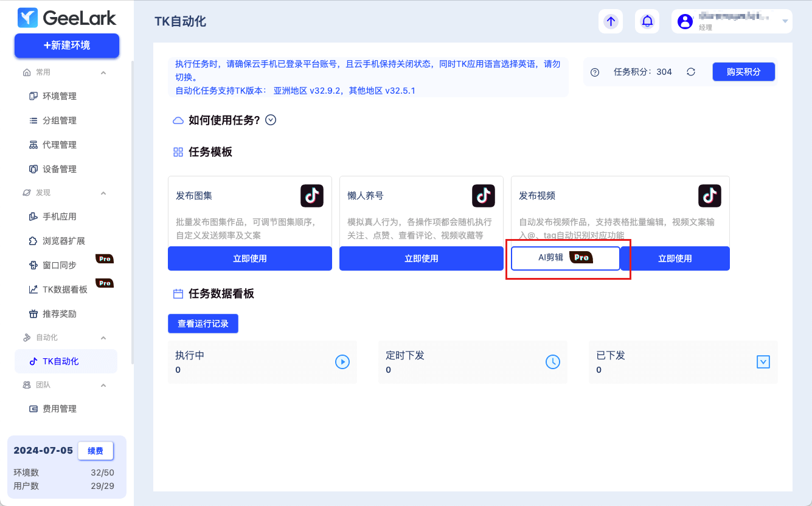The width and height of the screenshot is (812, 506).
Task: Click the AI剪辑 button
Action: tap(565, 258)
